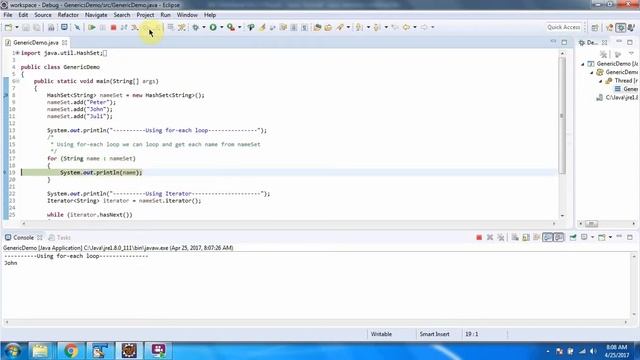The image size is (640, 360).
Task: Select C:\Java\jre1.8 process entry in Debug view
Action: coord(618,98)
